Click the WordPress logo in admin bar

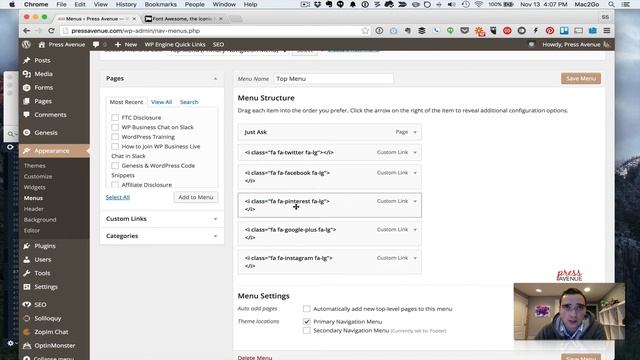point(27,44)
